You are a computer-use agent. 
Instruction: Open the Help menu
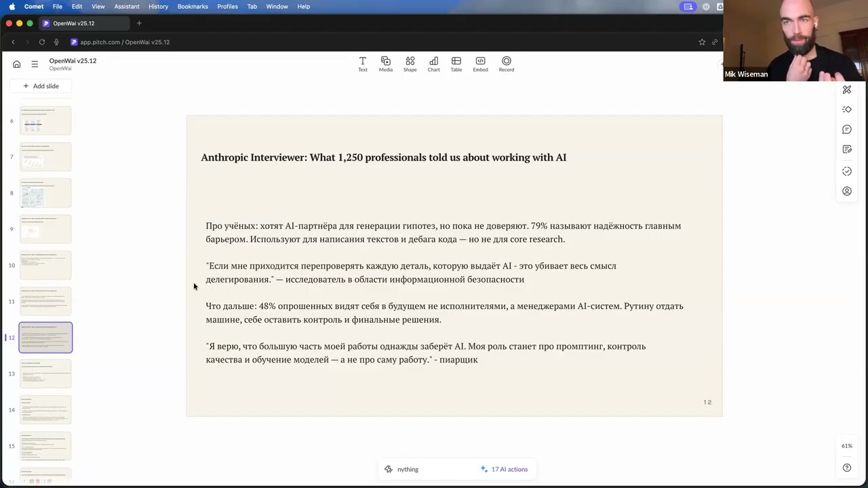(304, 7)
